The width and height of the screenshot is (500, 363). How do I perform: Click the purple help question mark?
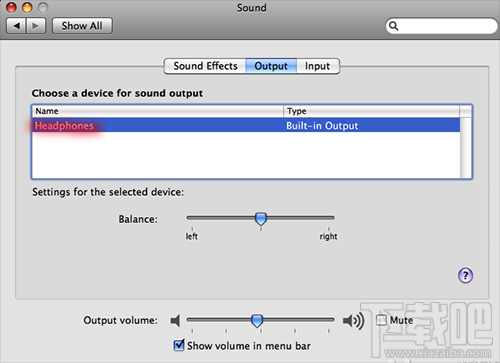point(465,275)
